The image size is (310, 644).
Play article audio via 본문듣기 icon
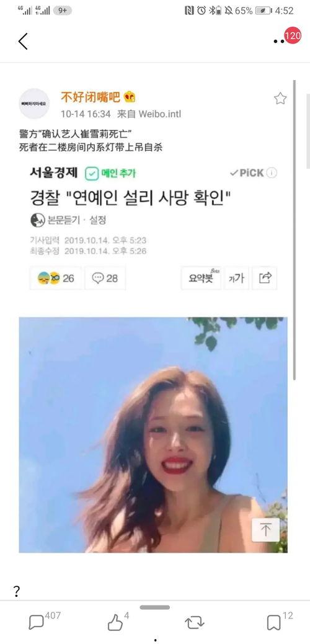click(37, 220)
